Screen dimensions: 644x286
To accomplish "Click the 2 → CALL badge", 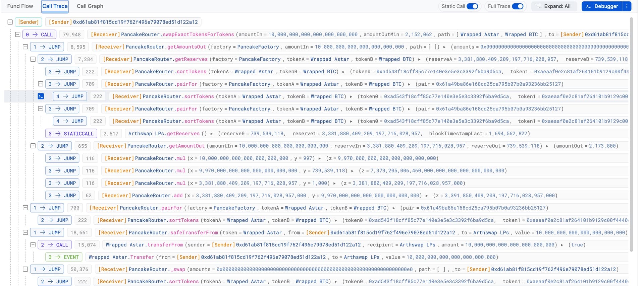I will 55,245.
